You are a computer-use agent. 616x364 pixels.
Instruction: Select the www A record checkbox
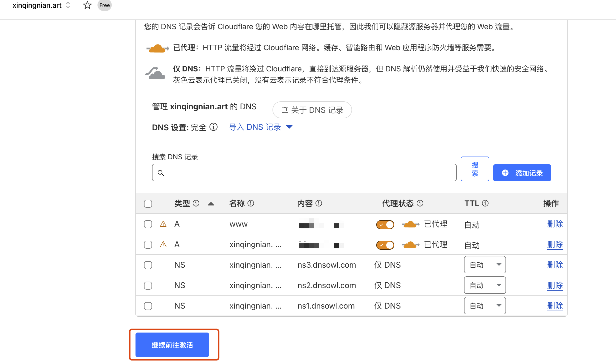(x=148, y=224)
